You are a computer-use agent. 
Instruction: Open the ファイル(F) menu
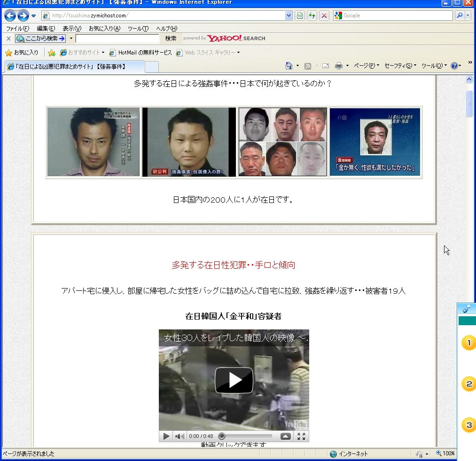[17, 29]
